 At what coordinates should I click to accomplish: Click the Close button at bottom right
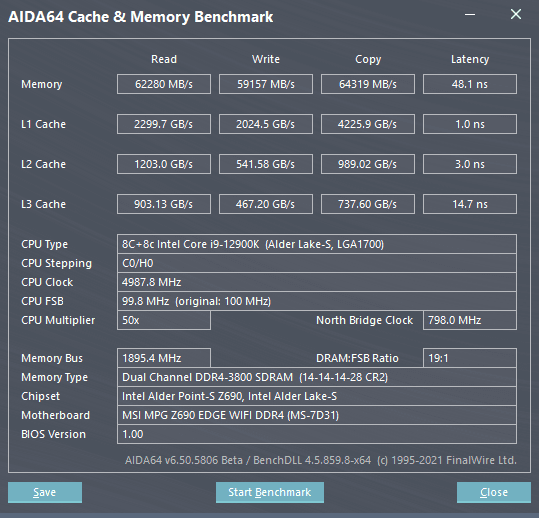coord(494,492)
